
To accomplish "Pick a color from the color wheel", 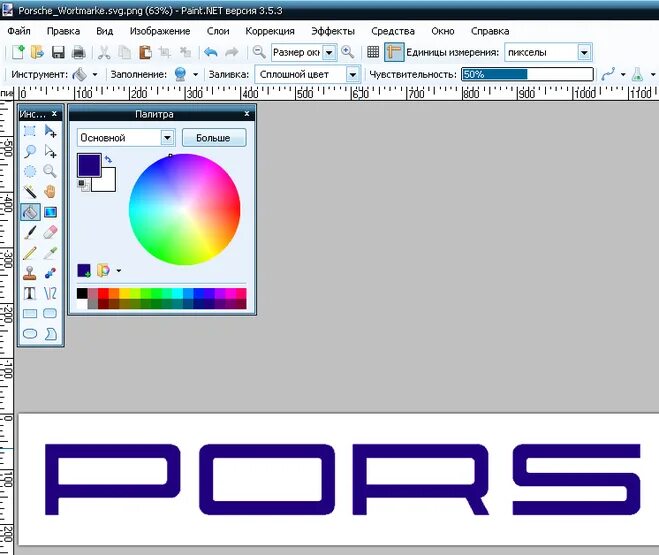I will (x=185, y=209).
